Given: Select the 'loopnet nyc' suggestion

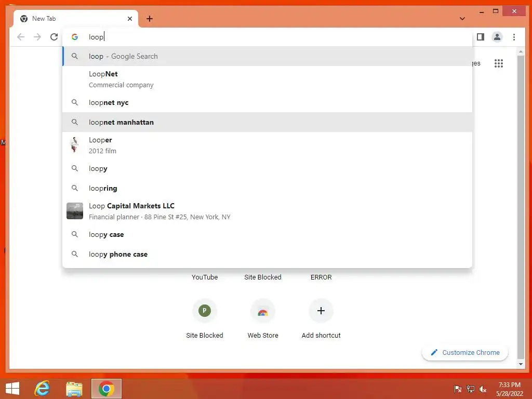Looking at the screenshot, I should click(268, 102).
